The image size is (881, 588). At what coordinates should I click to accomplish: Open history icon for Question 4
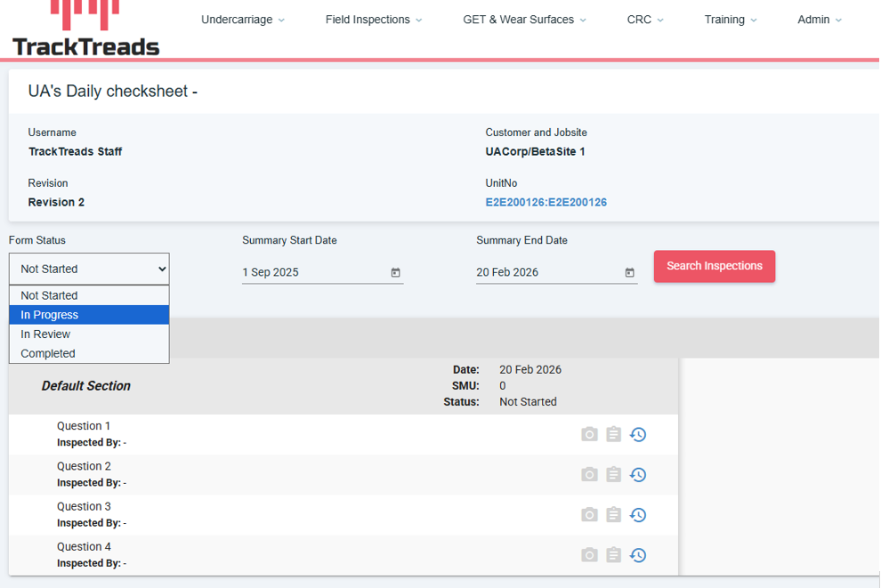click(638, 555)
